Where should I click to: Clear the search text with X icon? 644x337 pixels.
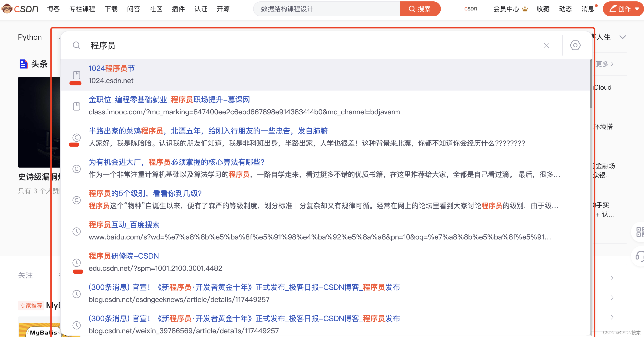(x=546, y=45)
